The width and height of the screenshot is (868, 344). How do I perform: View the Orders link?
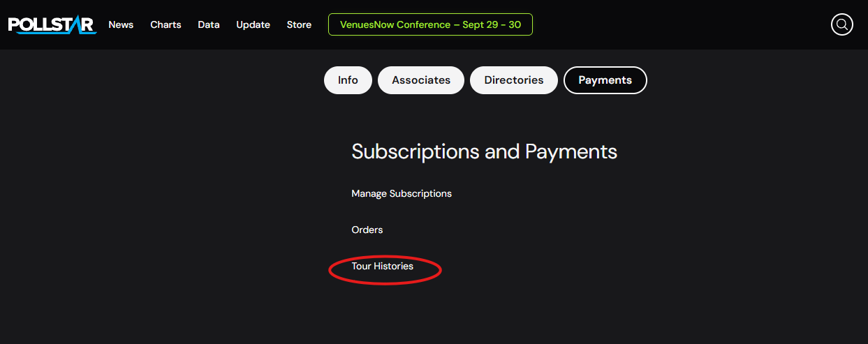pyautogui.click(x=367, y=230)
